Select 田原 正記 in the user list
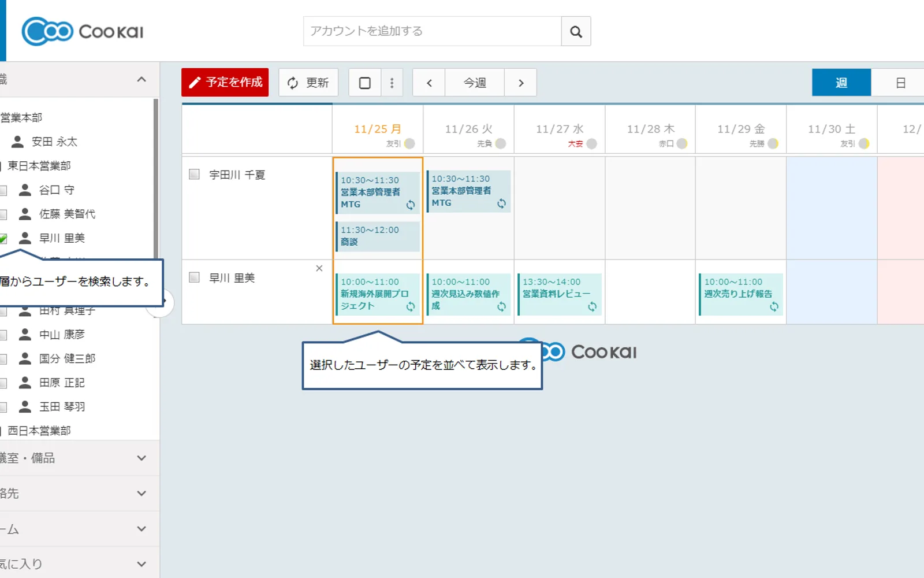924x578 pixels. pos(62,383)
